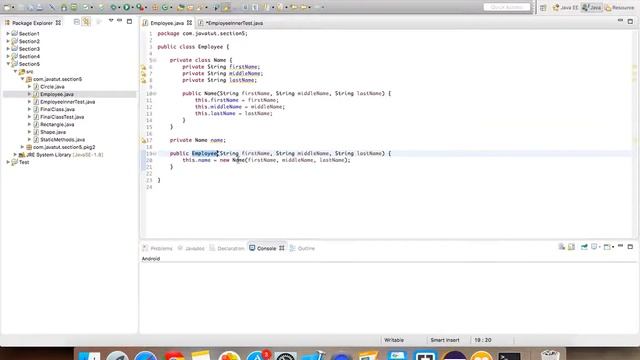Screen dimensions: 640x360
Task: Minimize the Package Explorer view
Action: [x=120, y=21]
